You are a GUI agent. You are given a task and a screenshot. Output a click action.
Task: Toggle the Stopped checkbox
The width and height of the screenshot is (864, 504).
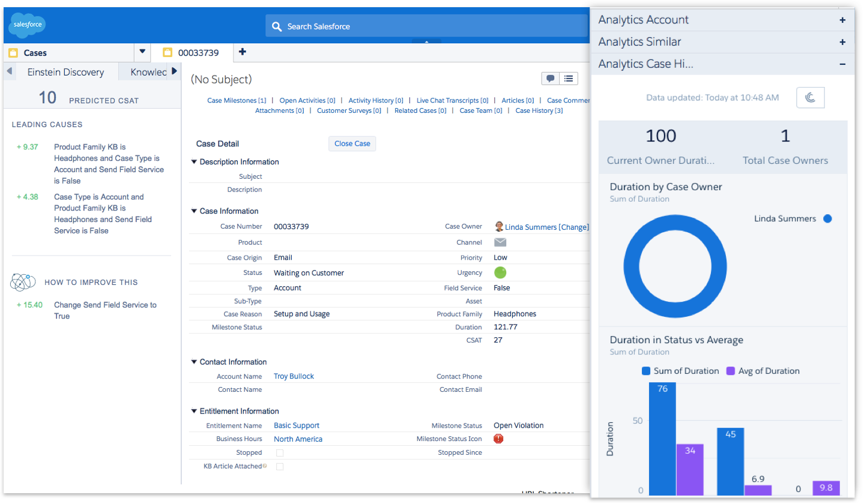pyautogui.click(x=279, y=453)
